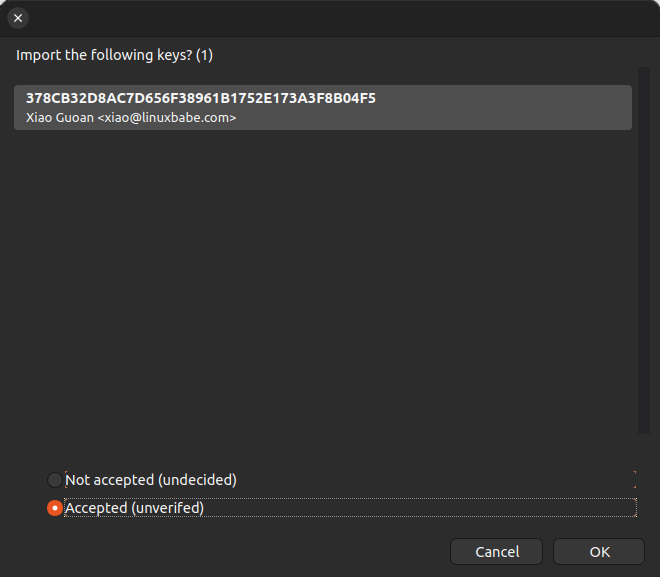Click the orange dot beside Accepted
The image size is (660, 577).
[x=55, y=508]
